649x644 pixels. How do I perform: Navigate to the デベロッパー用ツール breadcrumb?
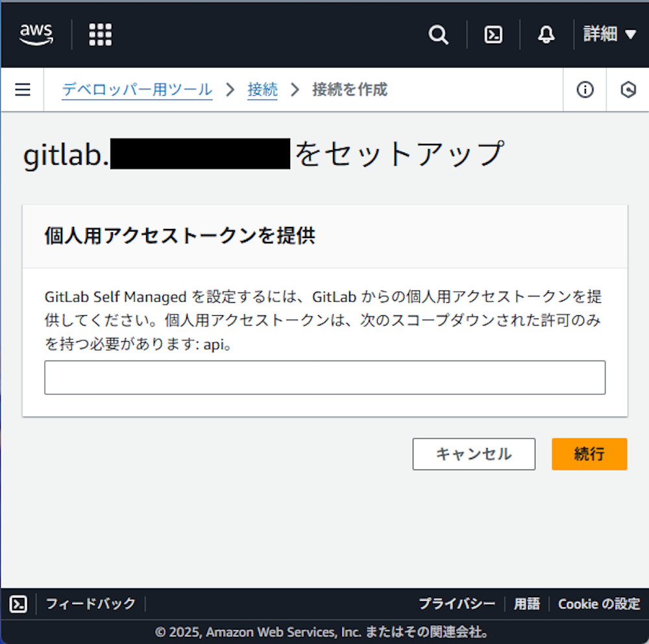coord(136,89)
